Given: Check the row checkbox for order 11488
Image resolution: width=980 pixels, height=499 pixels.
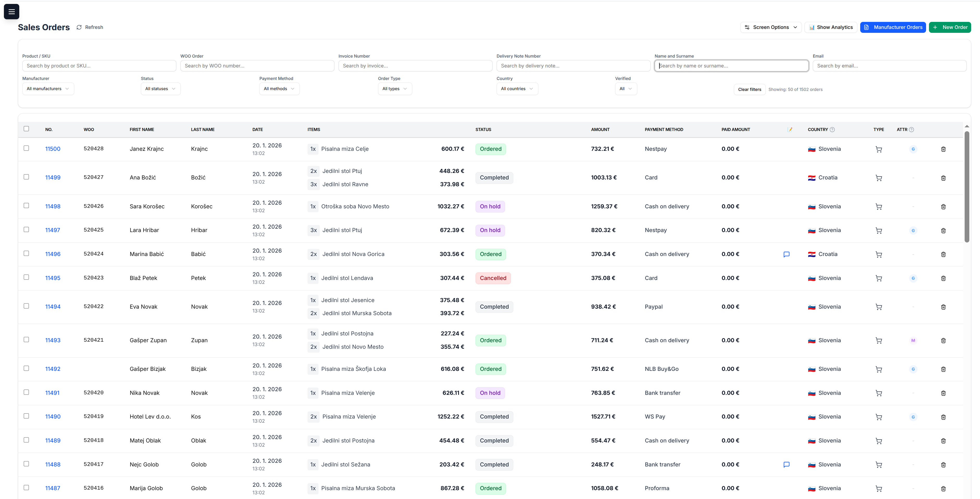Looking at the screenshot, I should [x=26, y=464].
